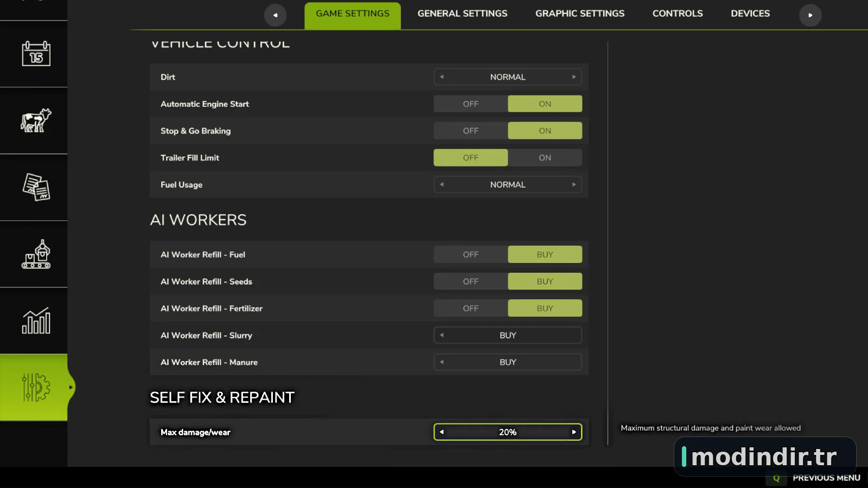The width and height of the screenshot is (868, 488).
Task: Select the Fuel Usage label
Action: (181, 184)
